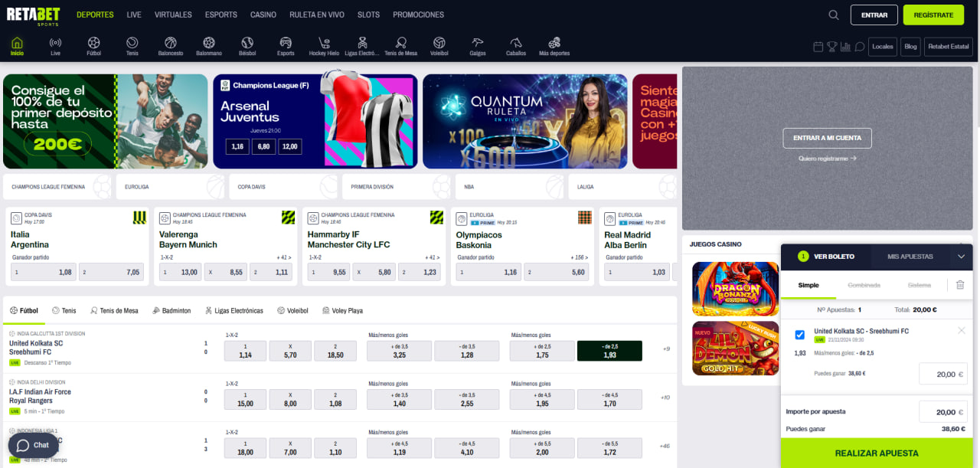Screen dimensions: 980x468
Task: Click ENTRAR A MI CUENTA button
Action: pos(827,138)
